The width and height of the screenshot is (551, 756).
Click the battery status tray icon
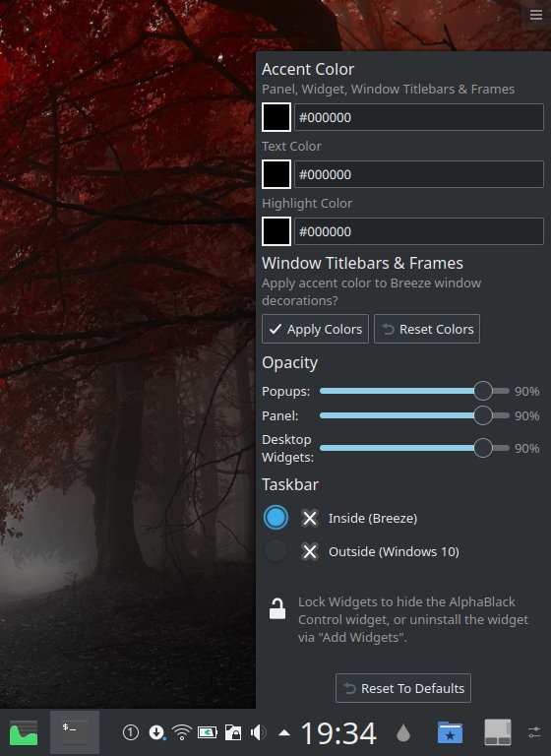pyautogui.click(x=208, y=732)
